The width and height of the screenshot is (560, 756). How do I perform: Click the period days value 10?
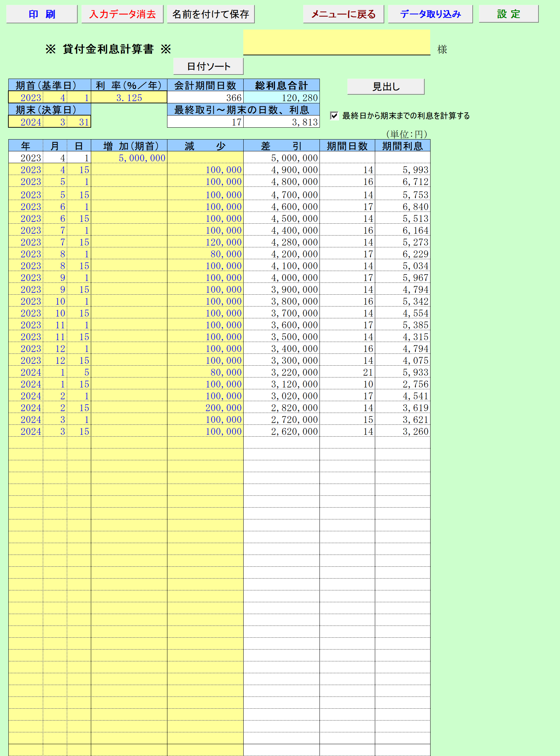click(x=347, y=384)
